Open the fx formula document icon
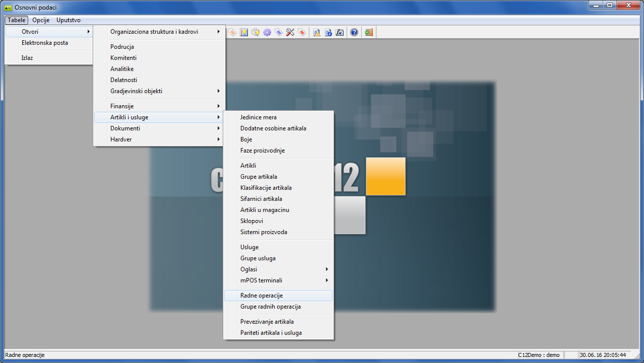 point(340,32)
